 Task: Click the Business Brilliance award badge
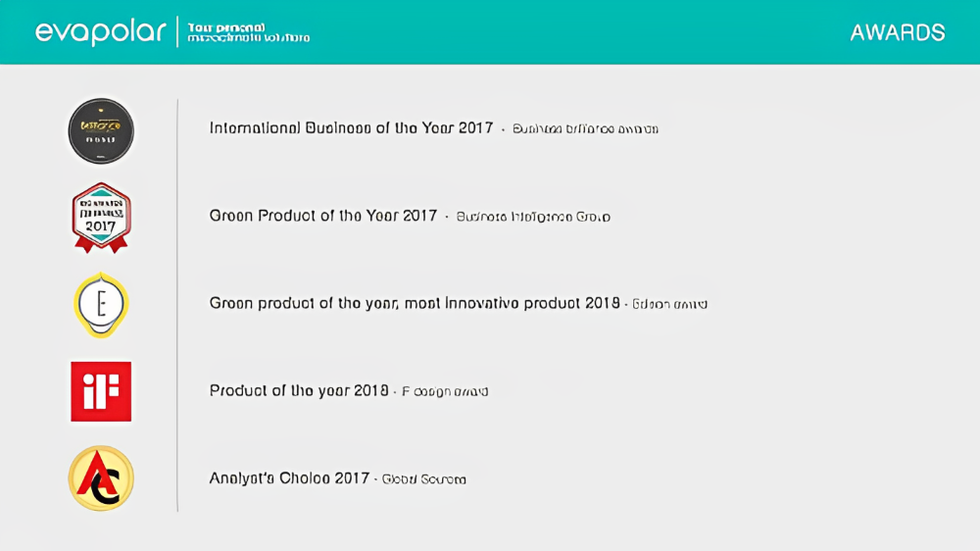(x=101, y=130)
